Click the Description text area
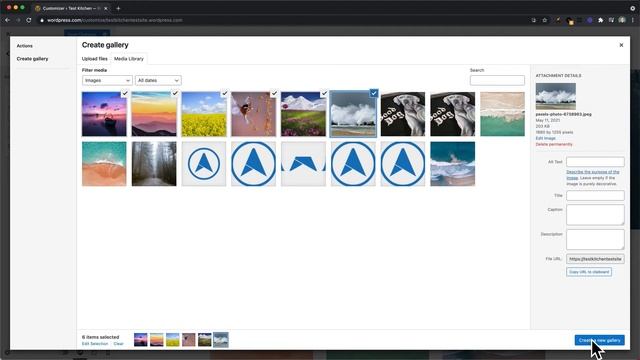Image resolution: width=640 pixels, height=360 pixels. (595, 240)
